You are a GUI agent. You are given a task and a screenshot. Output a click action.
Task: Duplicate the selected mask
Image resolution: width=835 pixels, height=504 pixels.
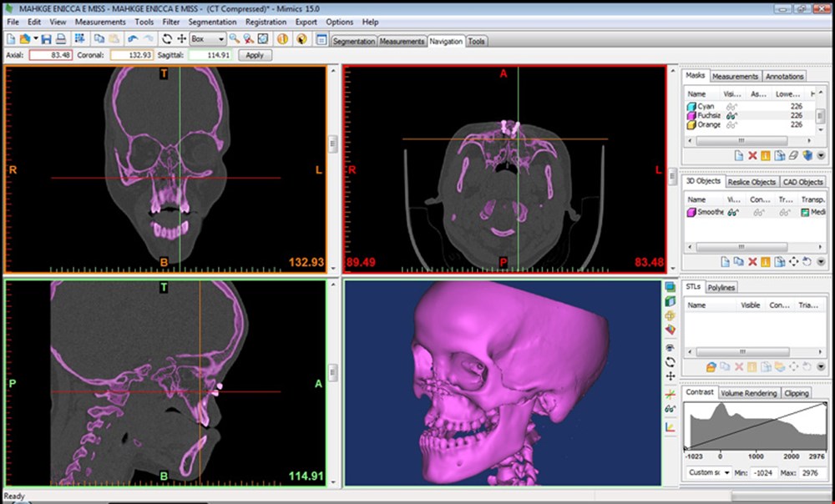tap(780, 156)
